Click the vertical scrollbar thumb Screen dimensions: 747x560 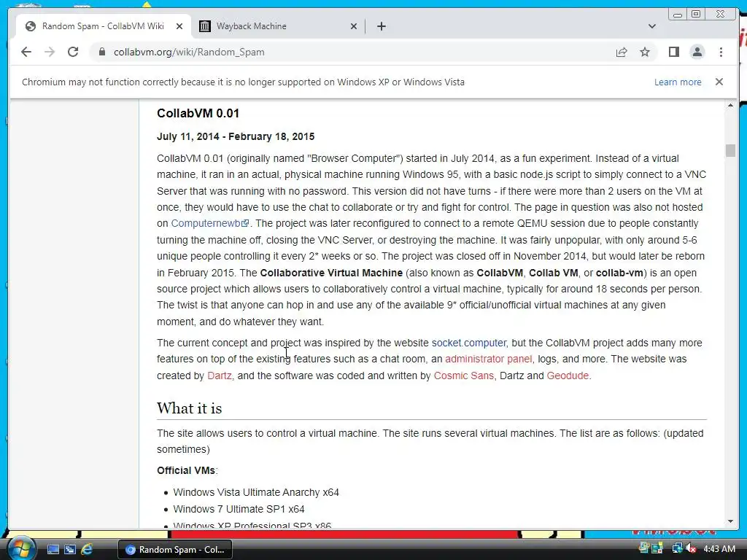point(730,150)
